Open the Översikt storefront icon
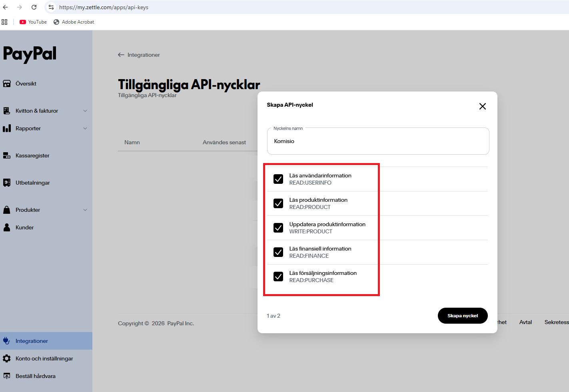The width and height of the screenshot is (569, 392). pos(7,83)
